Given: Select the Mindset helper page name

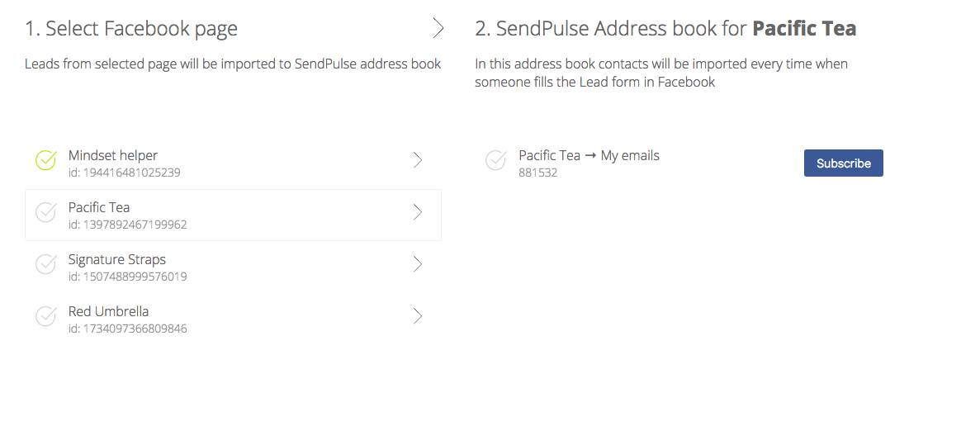Looking at the screenshot, I should [x=113, y=155].
